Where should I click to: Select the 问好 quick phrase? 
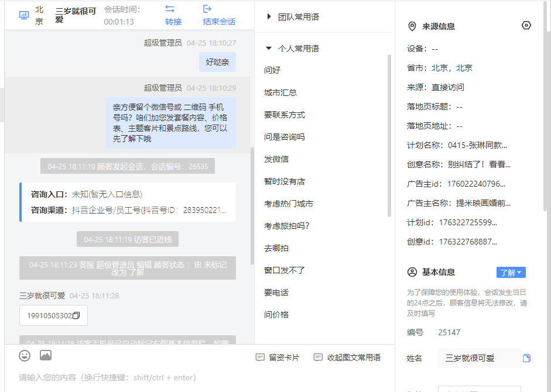click(x=272, y=70)
